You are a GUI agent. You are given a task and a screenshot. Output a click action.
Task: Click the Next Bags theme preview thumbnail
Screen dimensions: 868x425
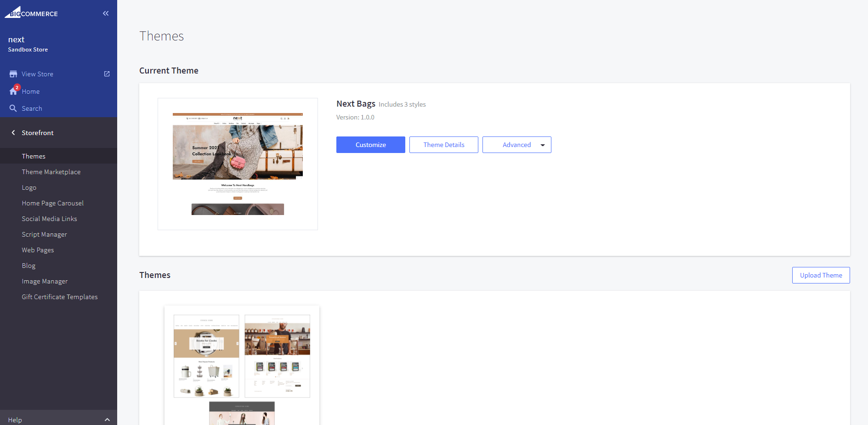pyautogui.click(x=238, y=164)
